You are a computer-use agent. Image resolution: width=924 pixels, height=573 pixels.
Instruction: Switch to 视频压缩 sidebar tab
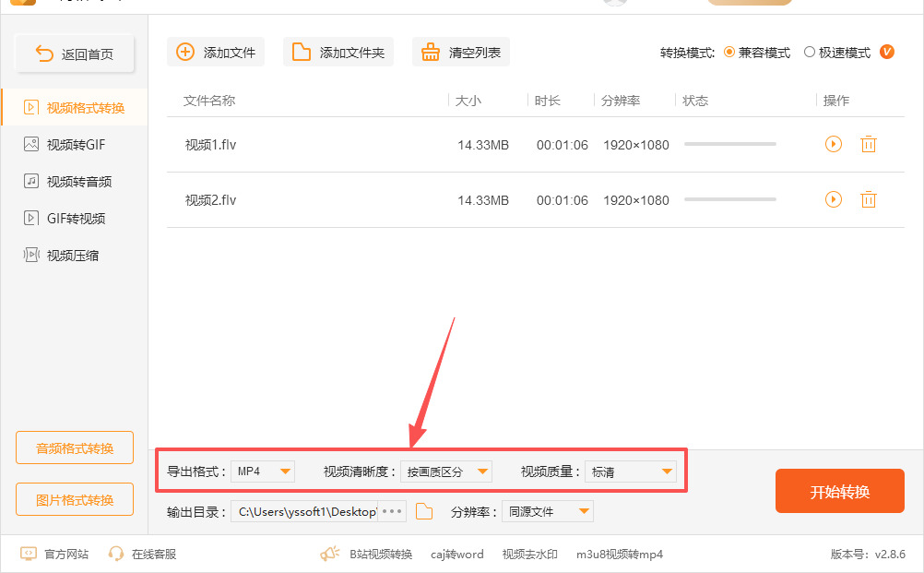coord(74,255)
